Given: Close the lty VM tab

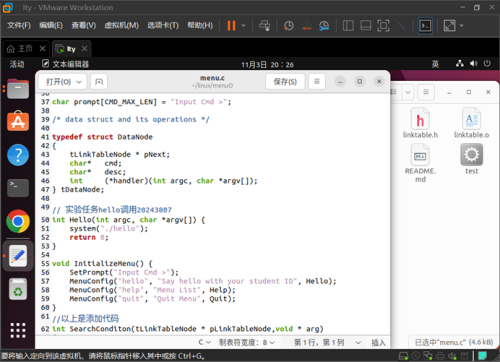Looking at the screenshot, I should tap(84, 49).
